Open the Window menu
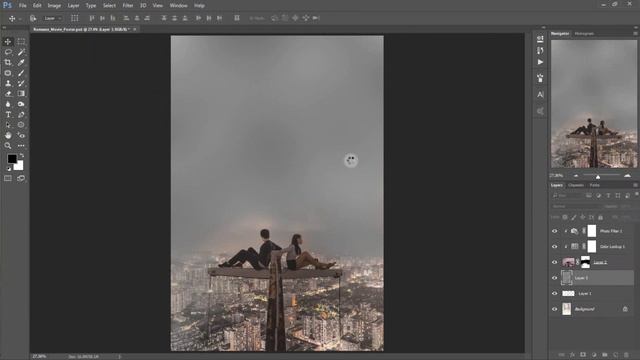This screenshot has width=640, height=360. click(x=178, y=6)
